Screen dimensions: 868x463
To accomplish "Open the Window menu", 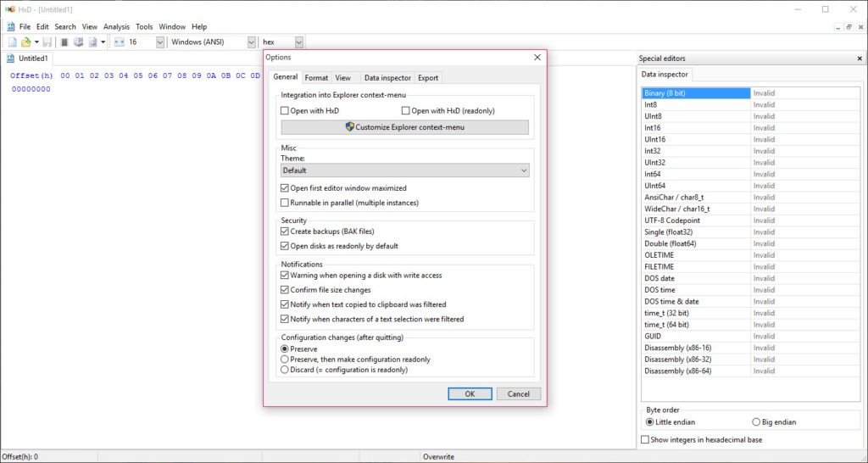I will click(172, 26).
